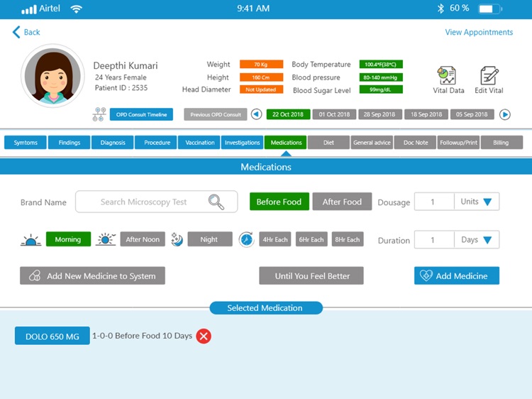
Task: Toggle Until You Feel Better
Action: point(311,275)
